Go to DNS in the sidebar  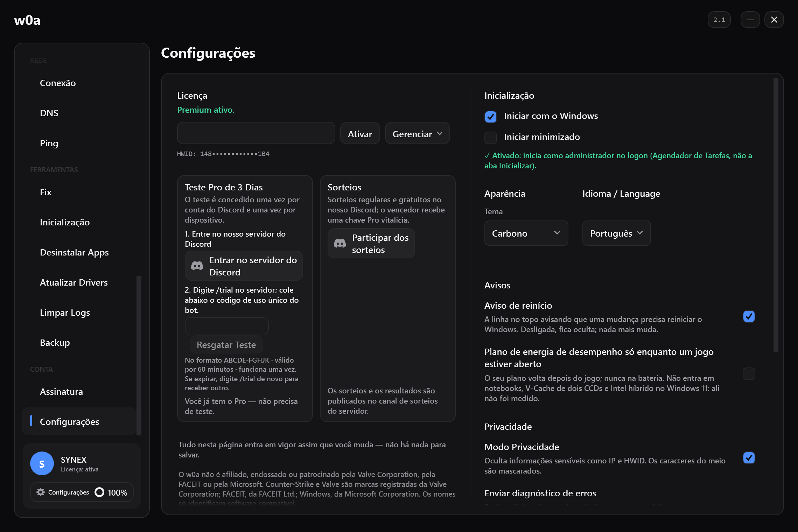79,113
